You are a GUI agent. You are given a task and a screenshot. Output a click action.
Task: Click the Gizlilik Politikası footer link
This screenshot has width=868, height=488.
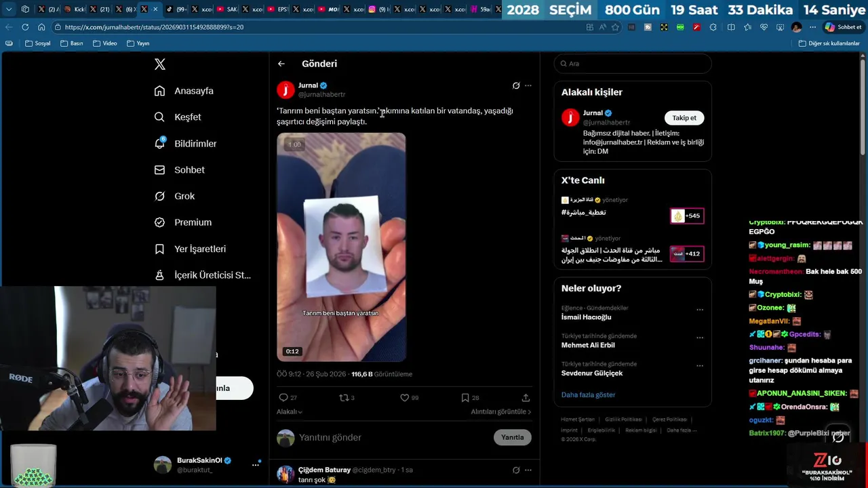[623, 420]
